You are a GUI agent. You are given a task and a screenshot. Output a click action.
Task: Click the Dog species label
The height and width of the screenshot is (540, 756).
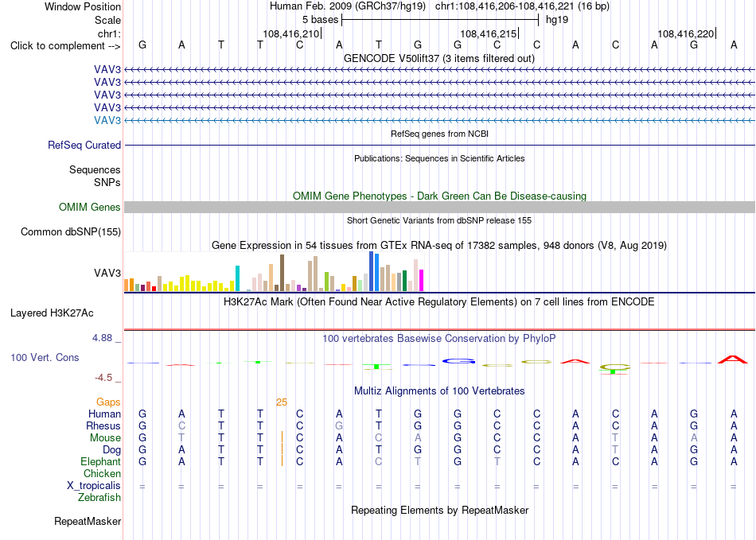click(112, 450)
